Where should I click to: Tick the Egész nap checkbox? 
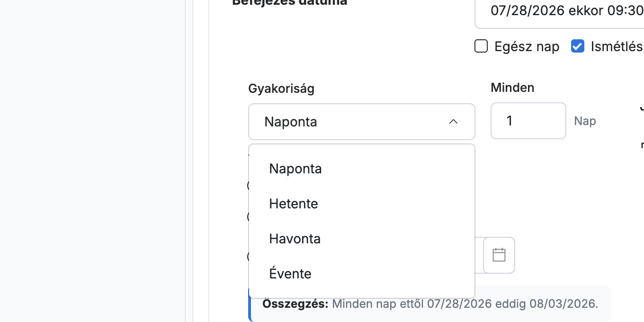point(481,46)
